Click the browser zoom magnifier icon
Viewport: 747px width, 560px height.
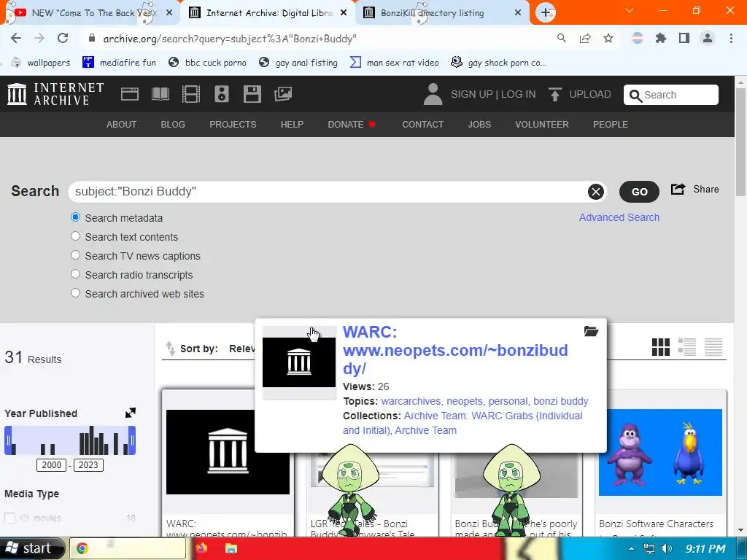click(562, 38)
